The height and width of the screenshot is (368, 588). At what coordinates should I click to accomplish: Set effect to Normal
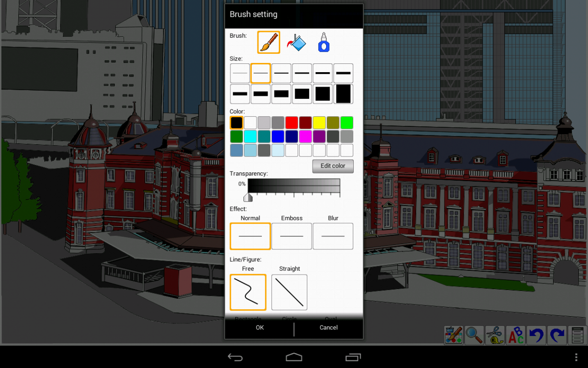pos(250,236)
